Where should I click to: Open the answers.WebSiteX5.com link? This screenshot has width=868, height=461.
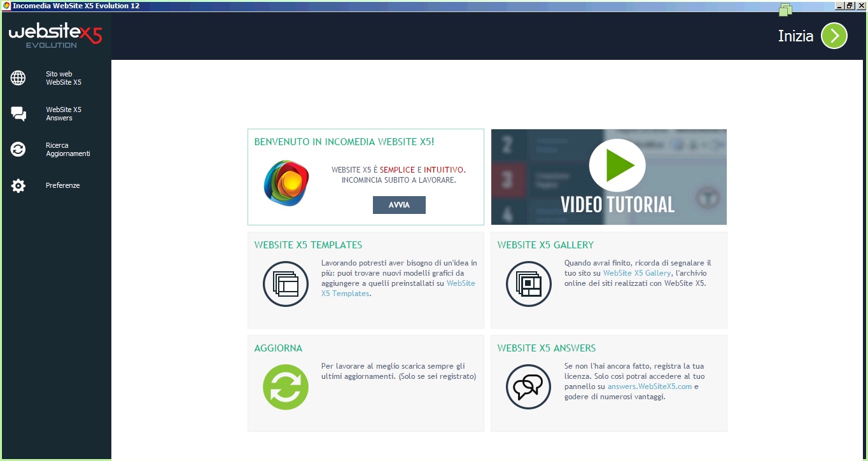[x=650, y=387]
